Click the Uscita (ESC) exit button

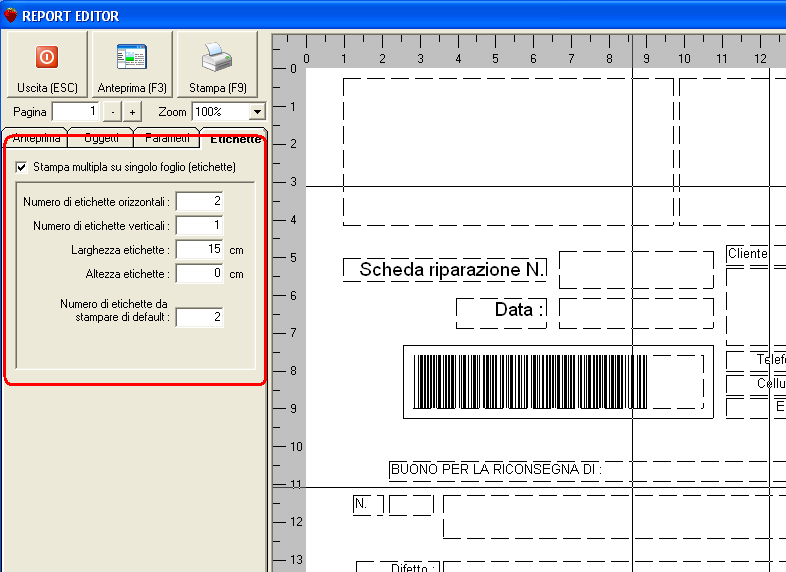tap(47, 64)
